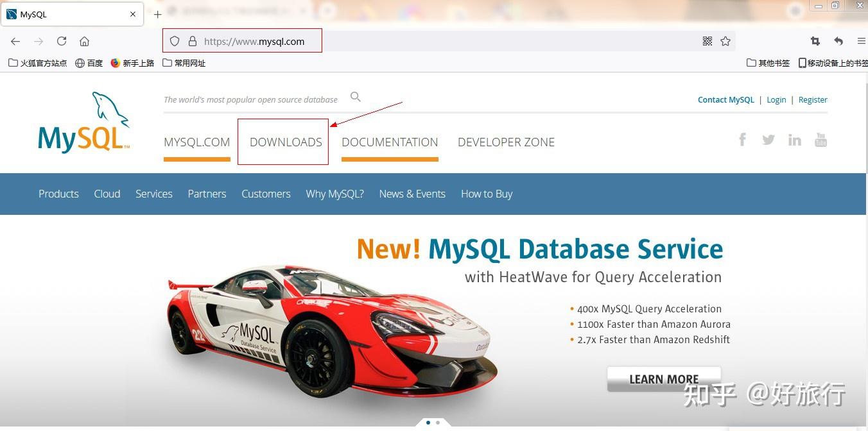
Task: Open the site search magnifier
Action: coord(356,96)
